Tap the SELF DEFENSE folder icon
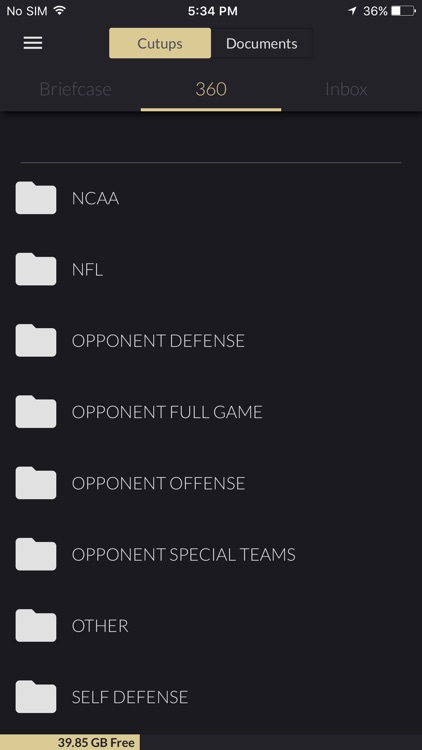The image size is (422, 750). click(x=36, y=696)
